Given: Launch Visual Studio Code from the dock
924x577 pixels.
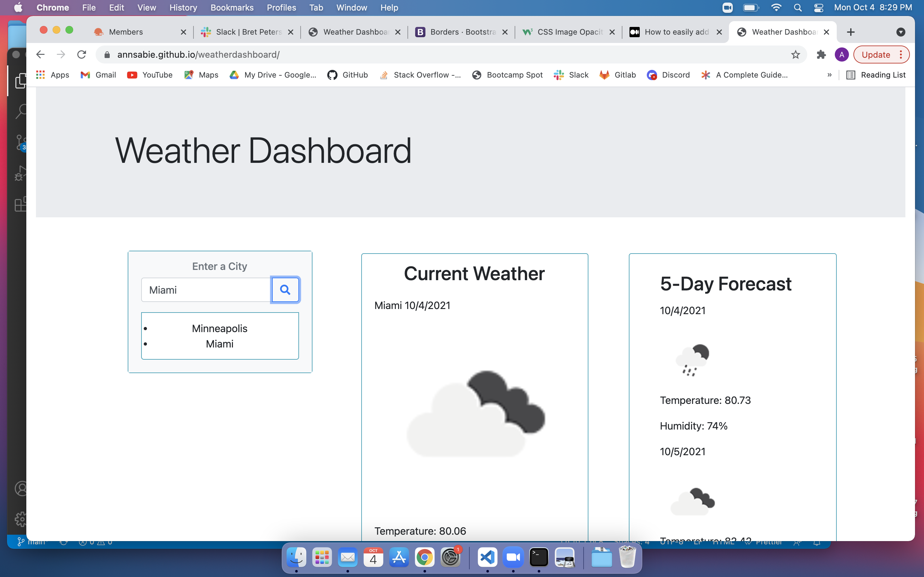Looking at the screenshot, I should coord(488,557).
